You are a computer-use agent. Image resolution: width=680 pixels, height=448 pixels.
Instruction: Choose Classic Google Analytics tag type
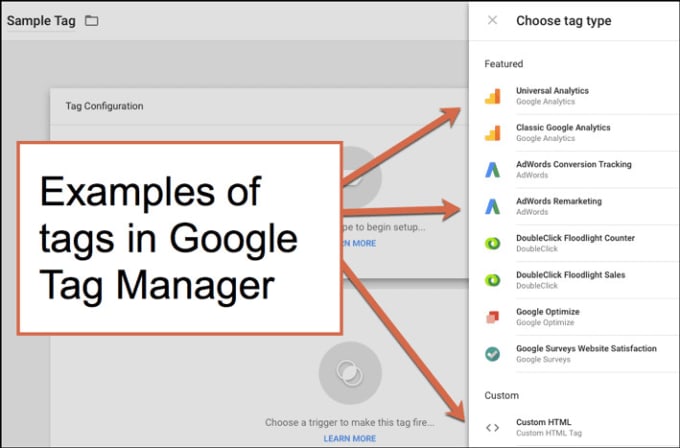[575, 133]
